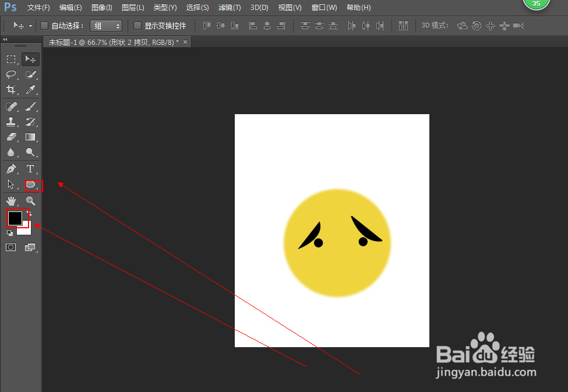
Task: Toggle Quick Mask mode at toolbar bottom
Action: click(x=10, y=247)
